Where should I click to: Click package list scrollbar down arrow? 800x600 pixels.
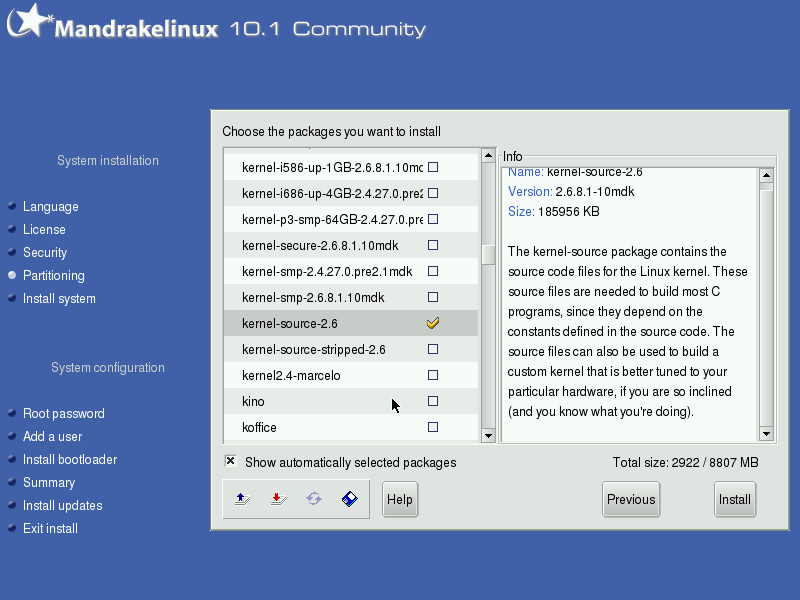(488, 436)
